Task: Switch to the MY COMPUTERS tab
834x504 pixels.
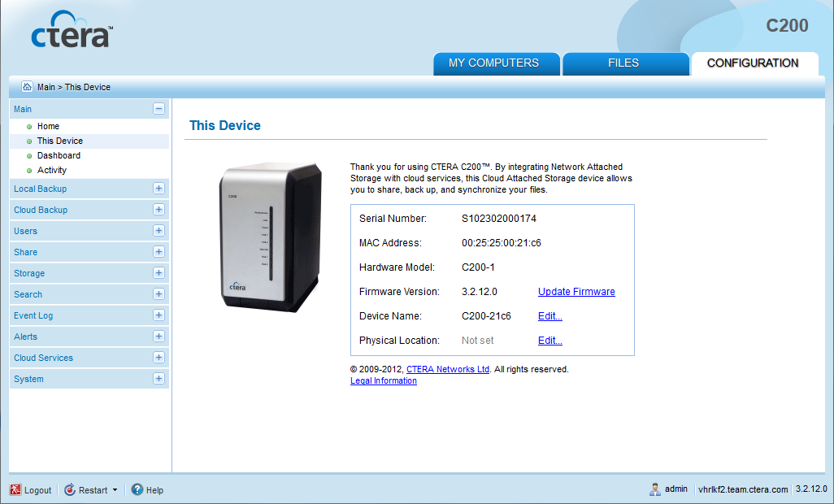Action: 496,63
